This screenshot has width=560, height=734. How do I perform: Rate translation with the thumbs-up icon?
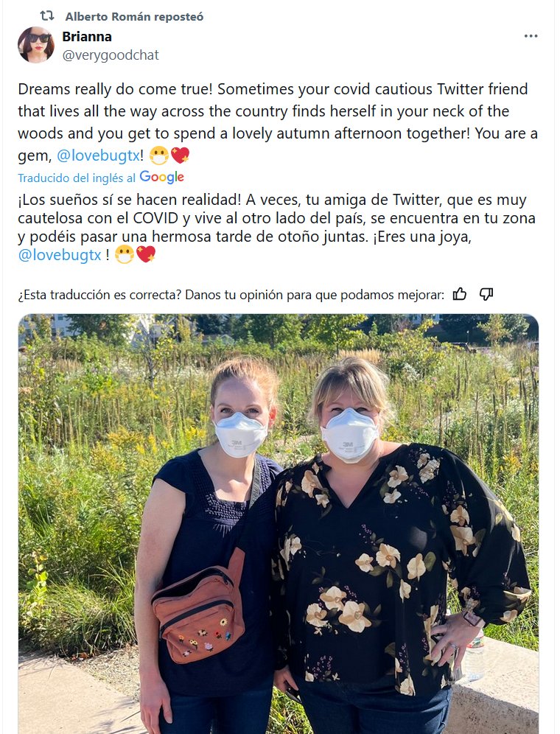click(x=459, y=294)
